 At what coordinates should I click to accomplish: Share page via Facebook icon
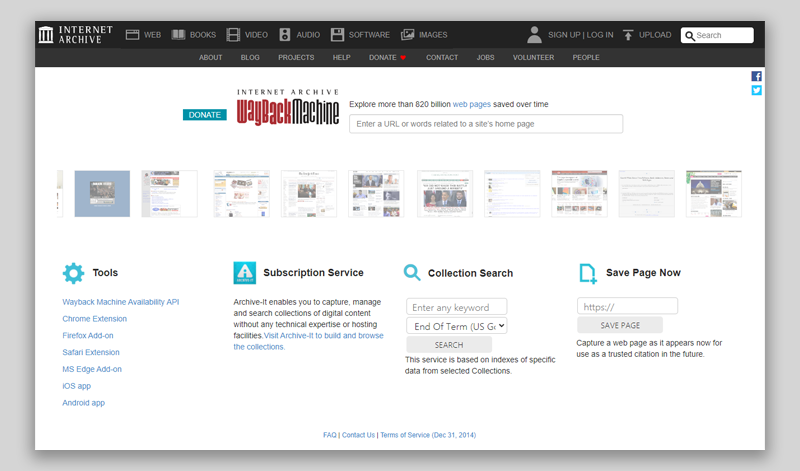click(757, 76)
